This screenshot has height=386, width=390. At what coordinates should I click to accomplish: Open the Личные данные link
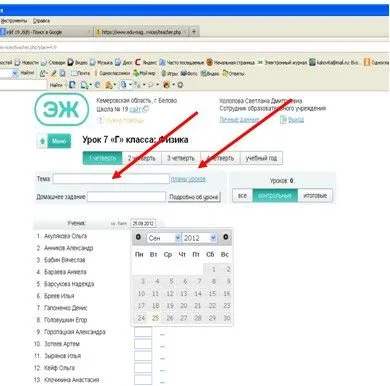point(239,120)
